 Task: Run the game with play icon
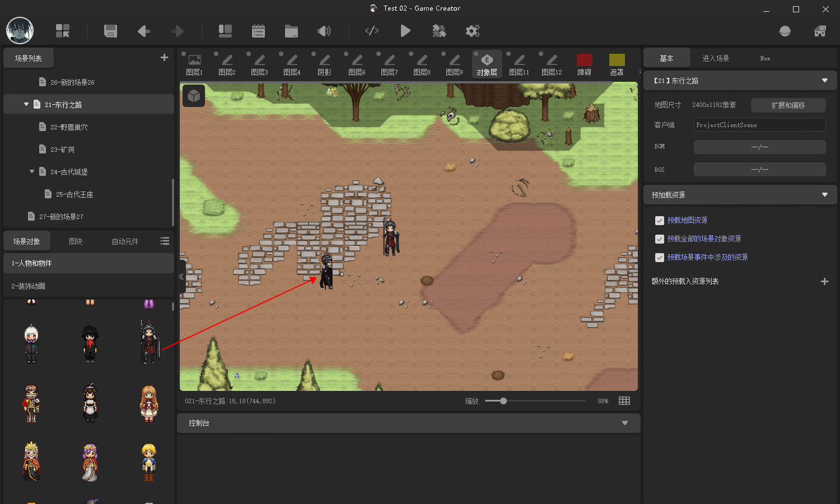tap(405, 31)
